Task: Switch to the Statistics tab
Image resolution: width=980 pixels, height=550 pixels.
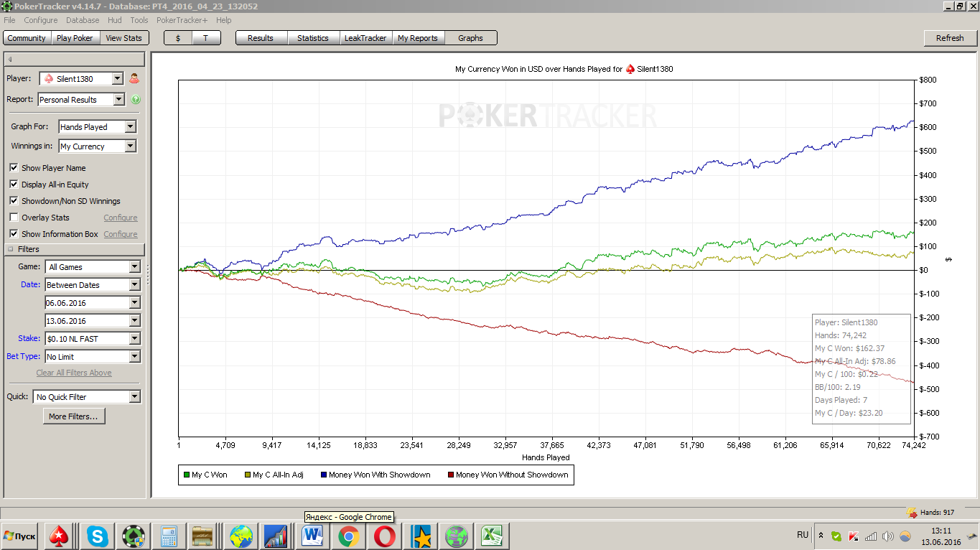Action: 313,38
